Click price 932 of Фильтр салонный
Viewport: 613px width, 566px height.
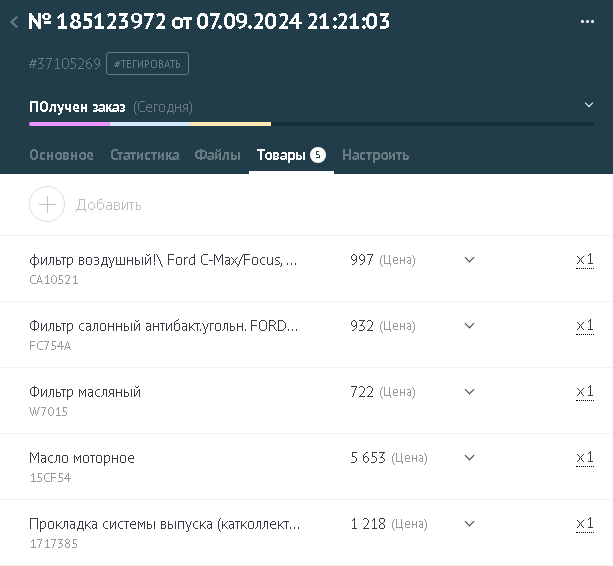362,326
